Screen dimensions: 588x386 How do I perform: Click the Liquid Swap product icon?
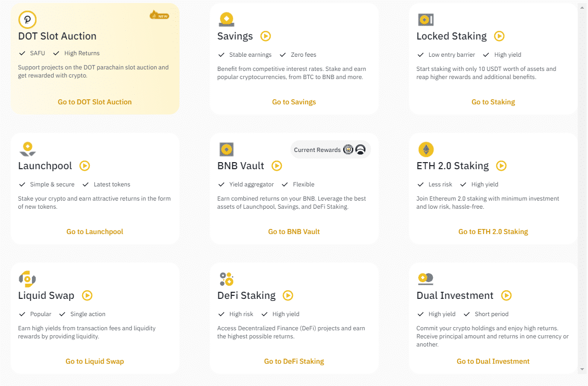pyautogui.click(x=27, y=279)
